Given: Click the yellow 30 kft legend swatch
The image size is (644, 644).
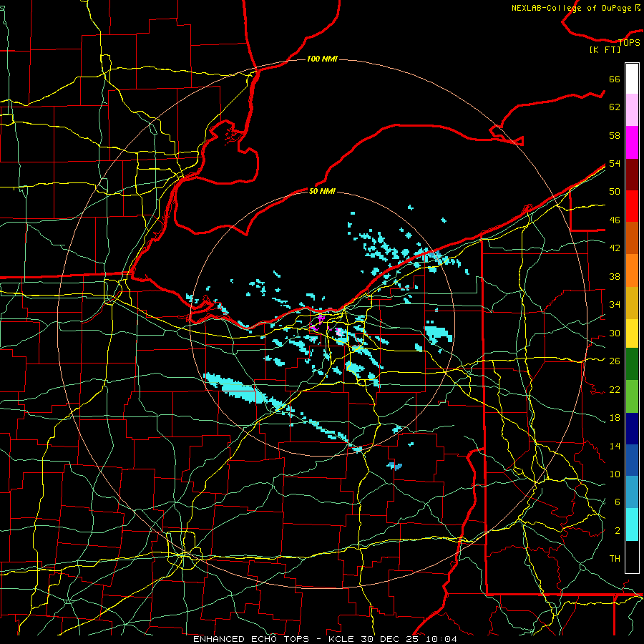Looking at the screenshot, I should pyautogui.click(x=632, y=333).
